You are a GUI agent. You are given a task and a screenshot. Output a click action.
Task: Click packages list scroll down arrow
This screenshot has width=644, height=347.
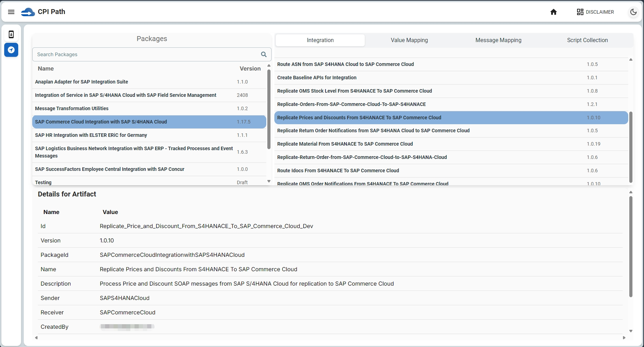point(269,181)
